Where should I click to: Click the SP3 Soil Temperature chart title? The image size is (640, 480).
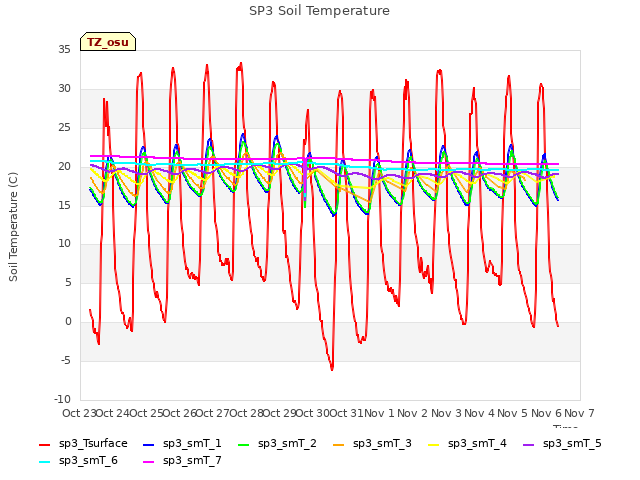click(x=319, y=11)
